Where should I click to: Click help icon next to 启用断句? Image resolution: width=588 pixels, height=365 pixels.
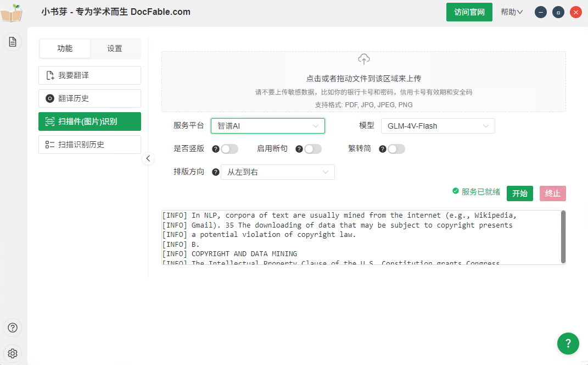click(x=299, y=149)
